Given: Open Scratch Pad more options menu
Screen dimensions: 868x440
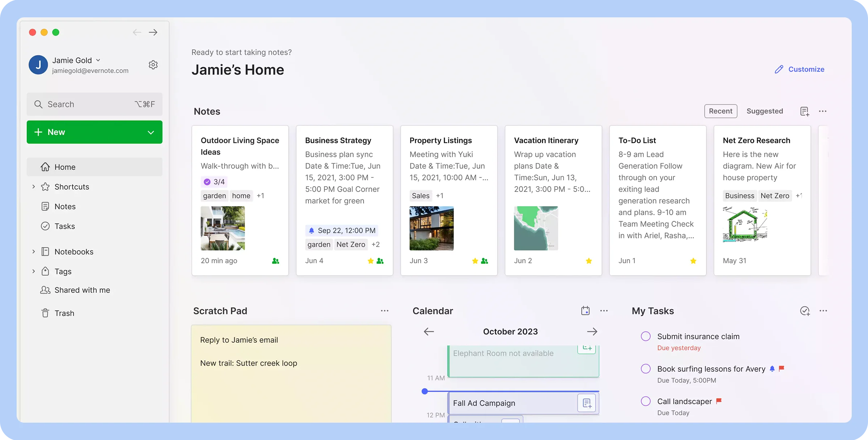Looking at the screenshot, I should (384, 311).
